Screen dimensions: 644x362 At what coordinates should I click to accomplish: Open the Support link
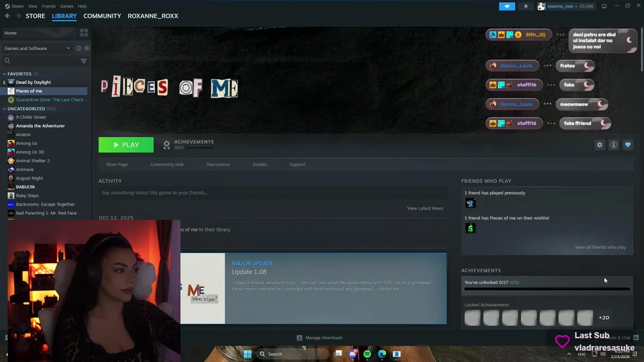(297, 164)
